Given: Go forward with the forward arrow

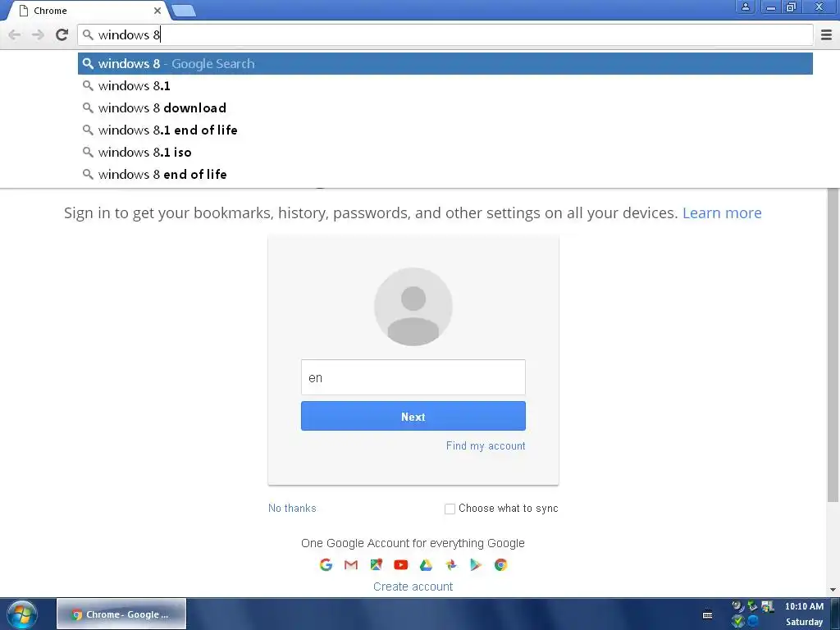Looking at the screenshot, I should 38,34.
